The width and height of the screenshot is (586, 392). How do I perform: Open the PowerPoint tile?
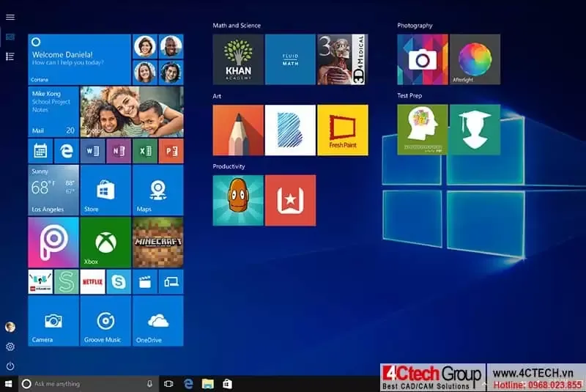(171, 151)
